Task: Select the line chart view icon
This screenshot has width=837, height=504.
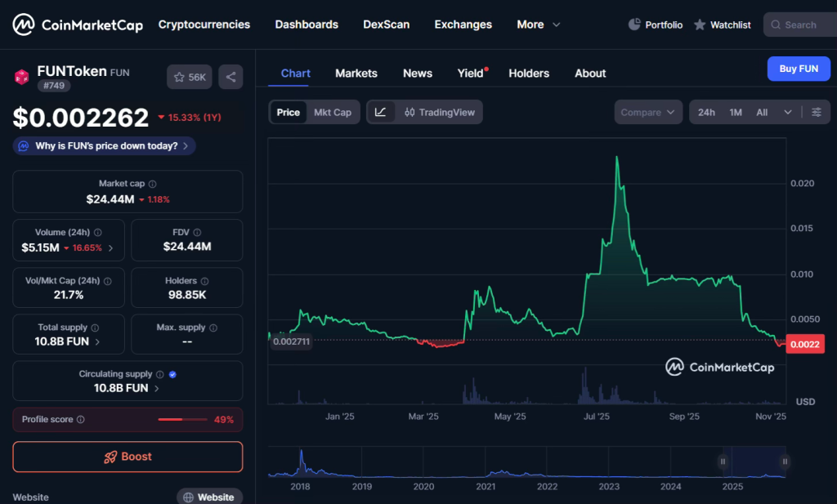Action: pos(382,112)
